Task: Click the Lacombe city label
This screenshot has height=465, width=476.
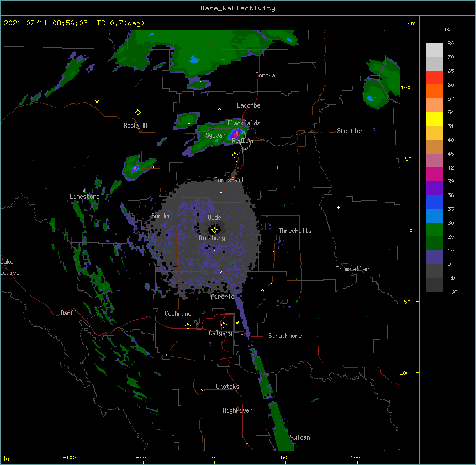Action: pyautogui.click(x=248, y=105)
